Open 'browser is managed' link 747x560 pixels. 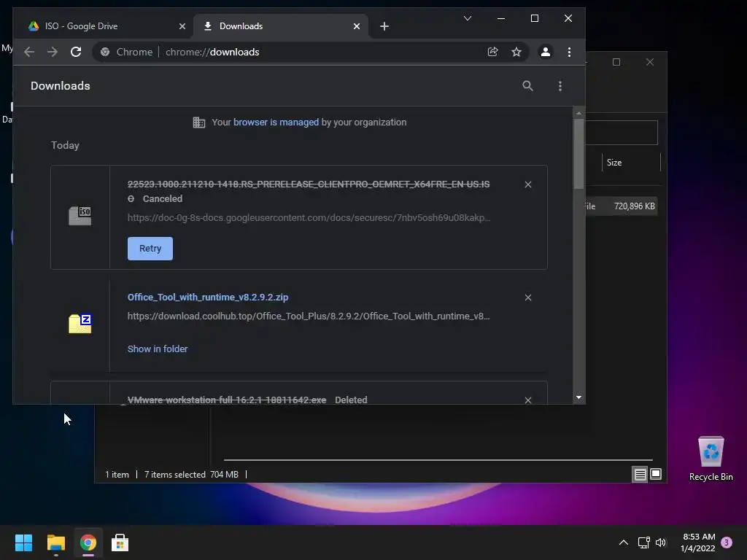(276, 122)
